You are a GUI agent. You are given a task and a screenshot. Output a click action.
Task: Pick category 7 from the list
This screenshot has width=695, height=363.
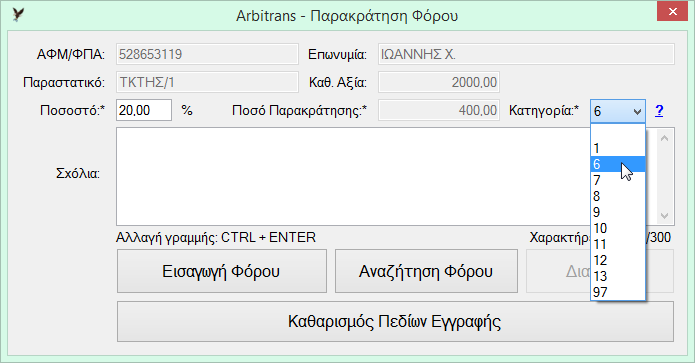coord(618,180)
